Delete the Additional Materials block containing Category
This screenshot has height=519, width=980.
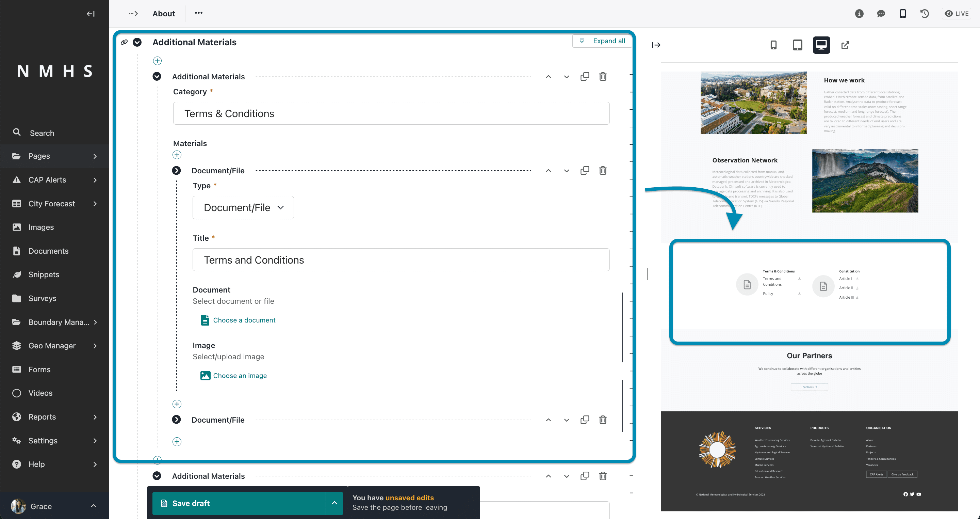point(603,76)
